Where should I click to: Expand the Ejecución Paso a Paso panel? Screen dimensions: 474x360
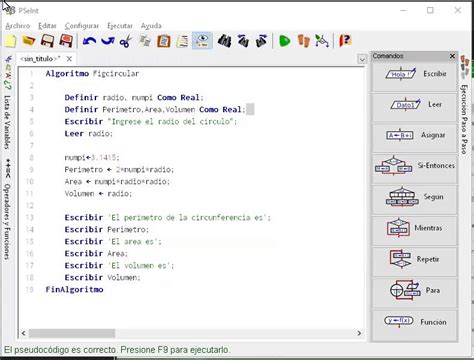[x=464, y=118]
